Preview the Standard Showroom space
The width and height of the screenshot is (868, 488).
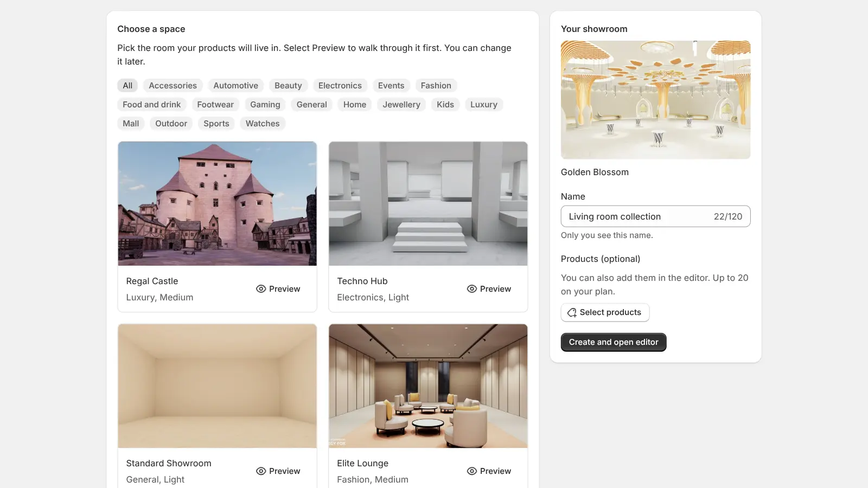pyautogui.click(x=278, y=471)
